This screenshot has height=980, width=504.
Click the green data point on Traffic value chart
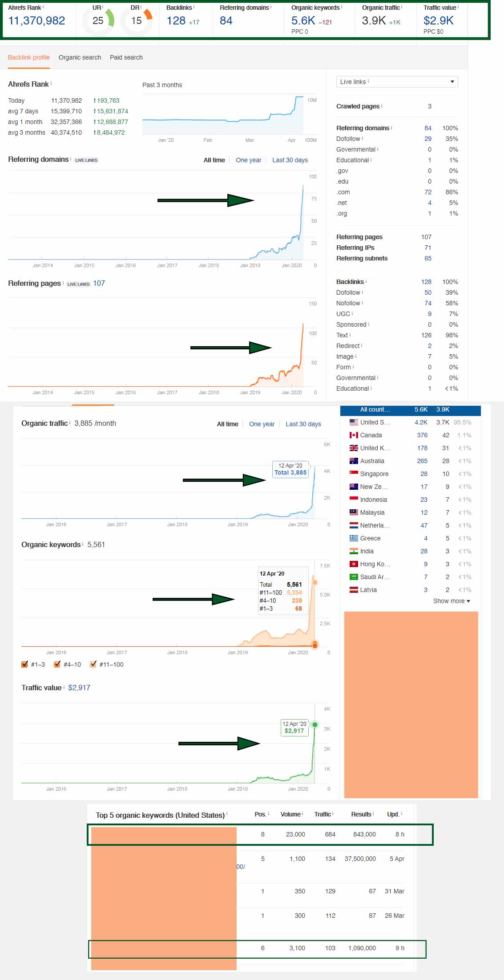[315, 724]
